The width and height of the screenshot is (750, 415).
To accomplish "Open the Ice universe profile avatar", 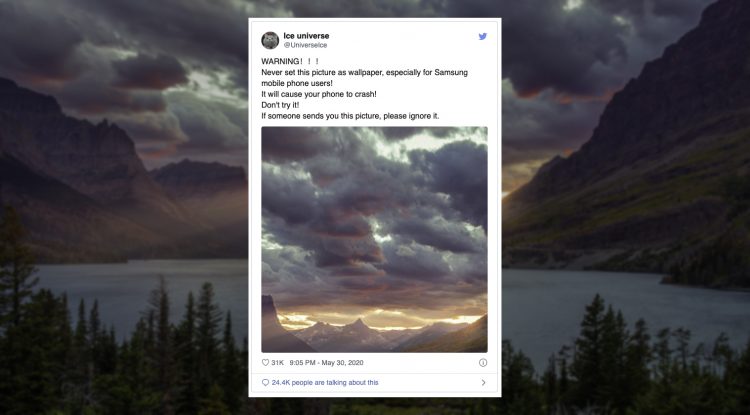I will click(270, 40).
